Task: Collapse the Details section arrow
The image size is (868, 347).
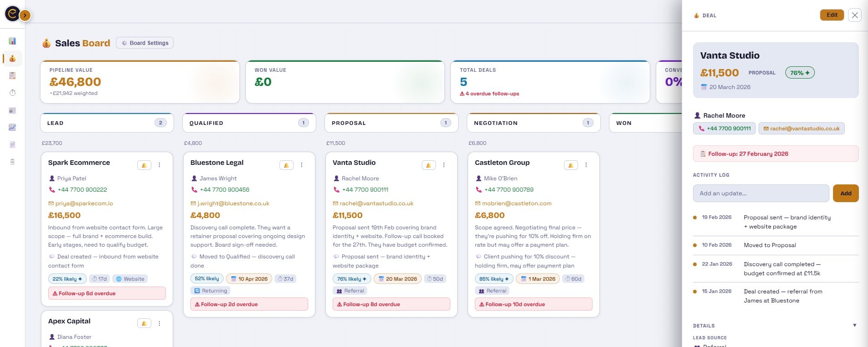Action: coord(854,325)
